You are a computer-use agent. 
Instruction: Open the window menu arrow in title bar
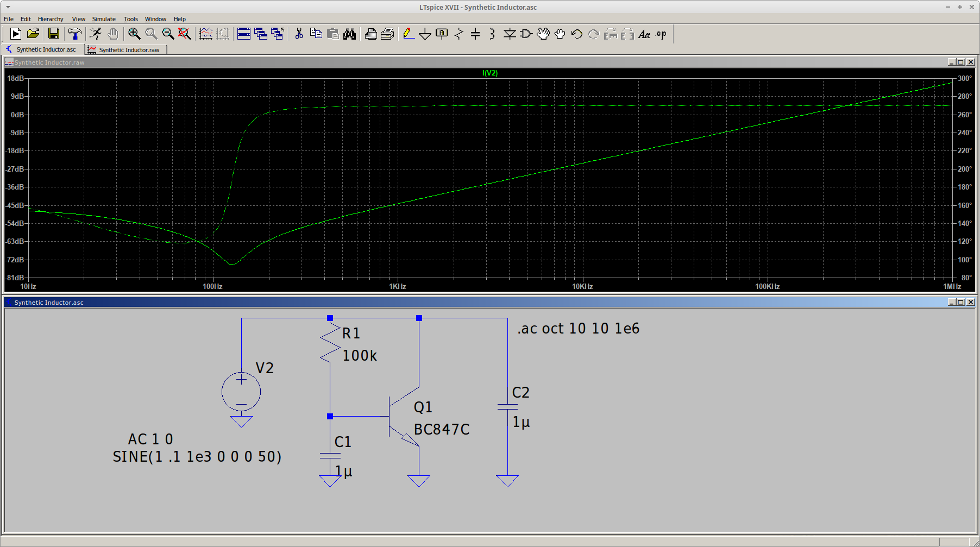(8, 7)
